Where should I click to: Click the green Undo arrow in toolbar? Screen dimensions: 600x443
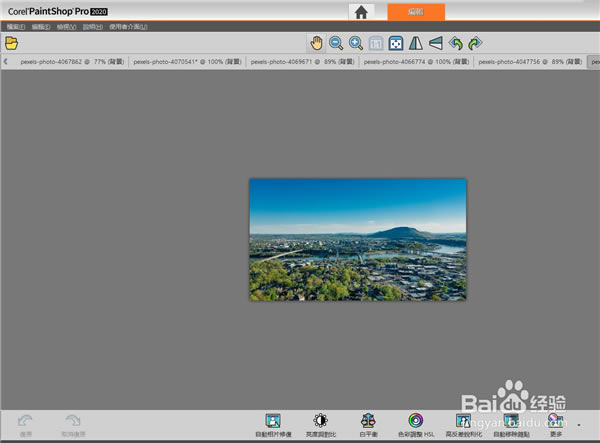(455, 43)
